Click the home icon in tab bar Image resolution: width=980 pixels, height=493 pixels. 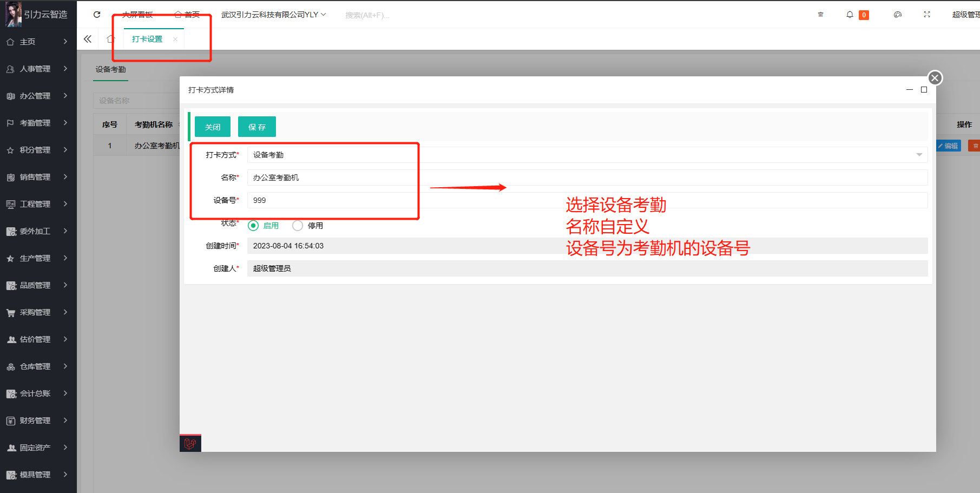[x=111, y=39]
